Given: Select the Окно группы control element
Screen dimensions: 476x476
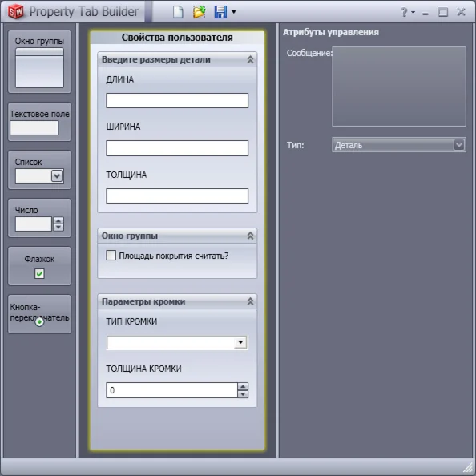Looking at the screenshot, I should pos(39,62).
